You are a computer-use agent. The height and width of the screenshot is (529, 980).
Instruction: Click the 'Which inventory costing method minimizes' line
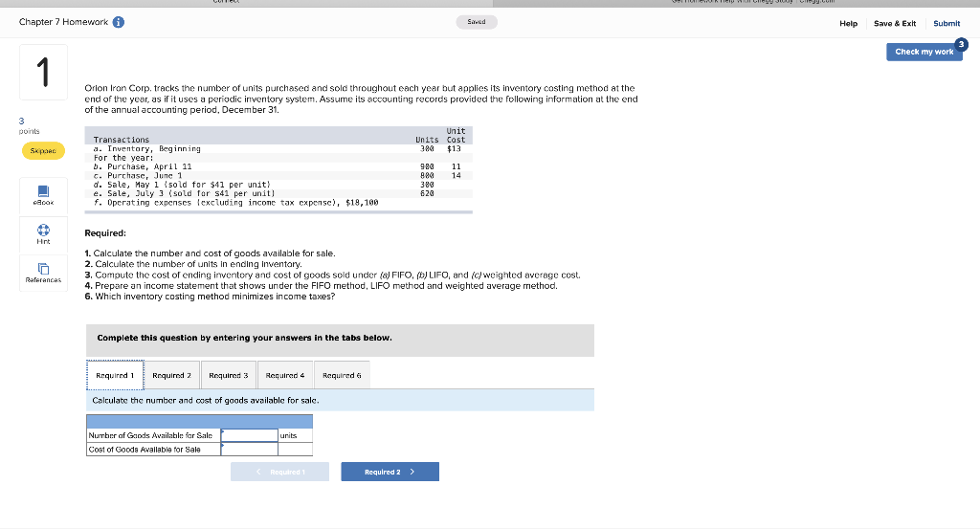click(210, 296)
